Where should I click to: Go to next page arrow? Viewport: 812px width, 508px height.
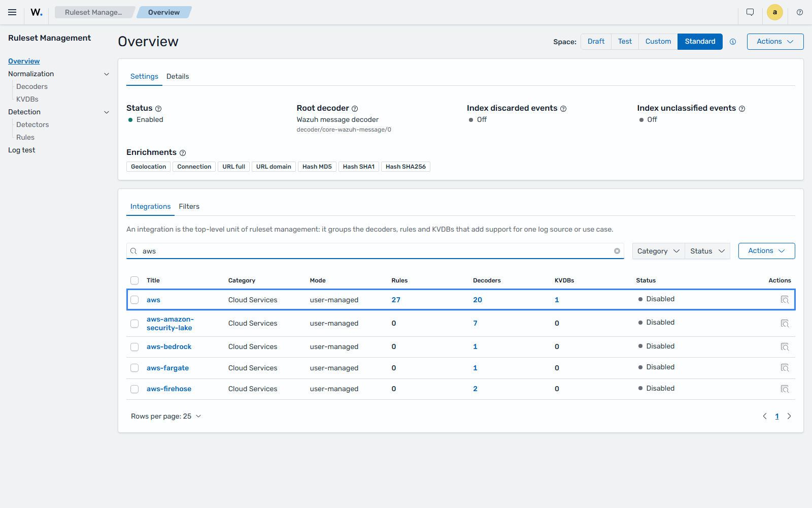coord(789,416)
